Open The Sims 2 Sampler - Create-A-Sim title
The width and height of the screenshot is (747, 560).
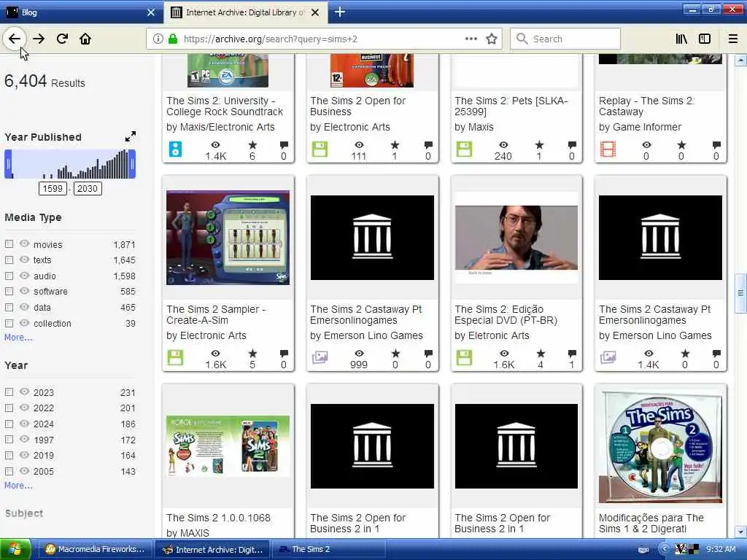216,315
